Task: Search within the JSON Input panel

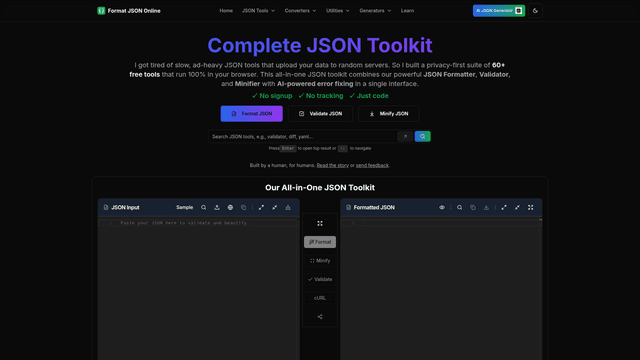Action: [203, 207]
